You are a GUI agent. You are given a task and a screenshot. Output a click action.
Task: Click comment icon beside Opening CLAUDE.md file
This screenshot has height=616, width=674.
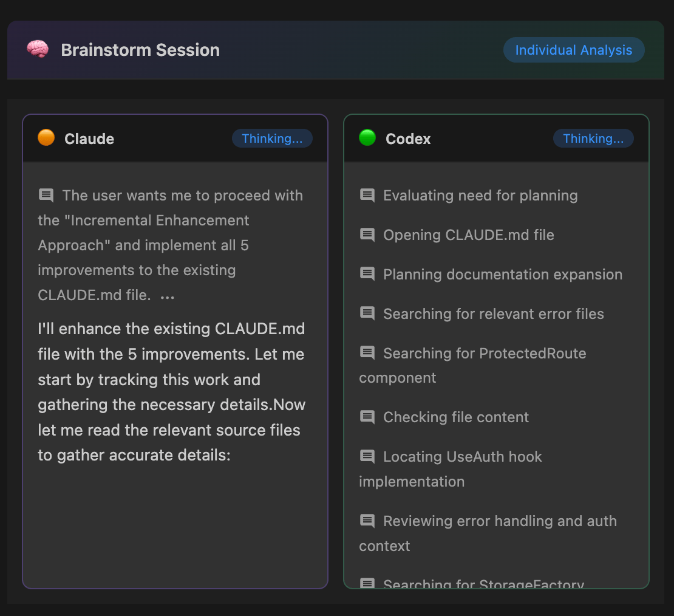pos(367,234)
